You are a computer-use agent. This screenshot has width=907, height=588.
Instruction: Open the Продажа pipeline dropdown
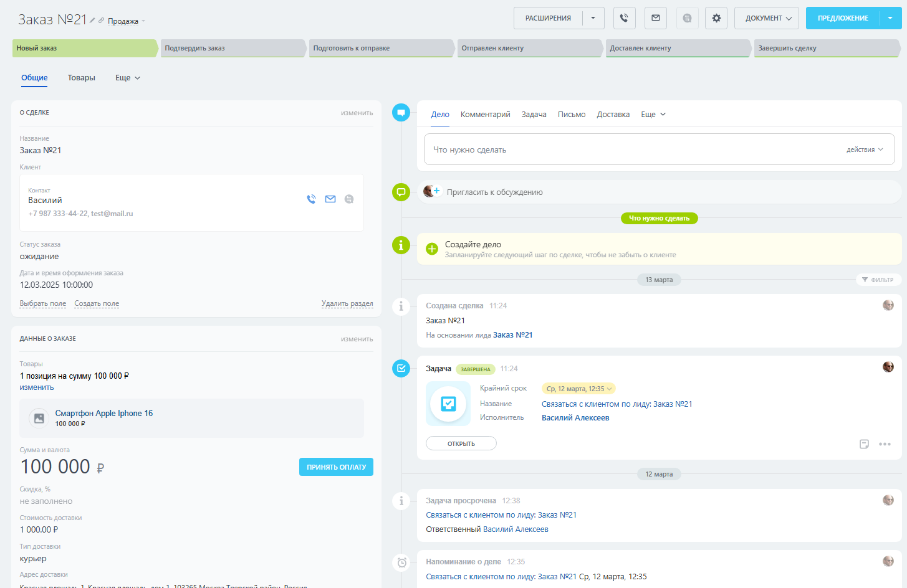[126, 21]
